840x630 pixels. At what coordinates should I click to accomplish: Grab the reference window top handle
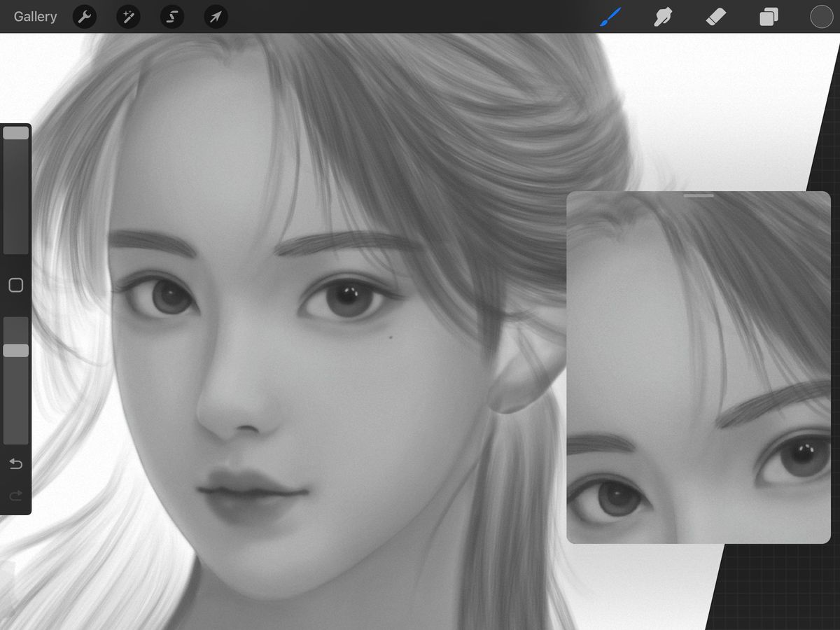click(x=699, y=196)
